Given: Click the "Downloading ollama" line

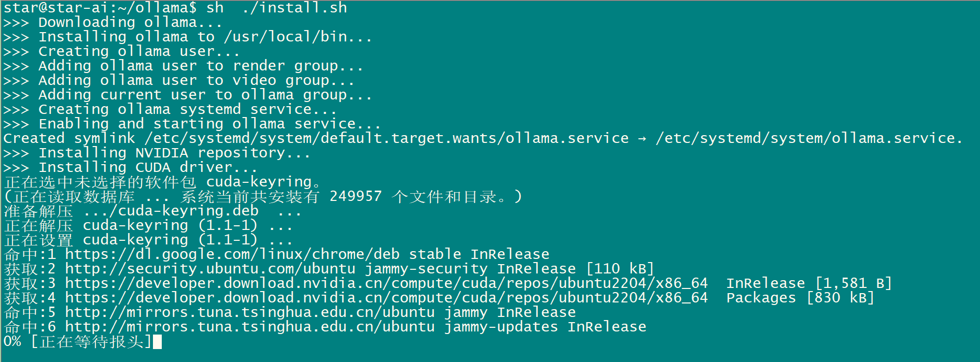Looking at the screenshot, I should pyautogui.click(x=130, y=22).
